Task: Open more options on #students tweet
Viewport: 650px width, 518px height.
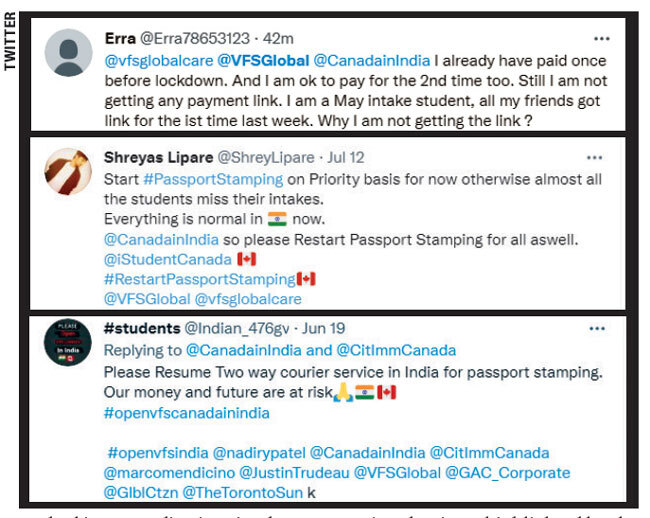Action: point(597,329)
